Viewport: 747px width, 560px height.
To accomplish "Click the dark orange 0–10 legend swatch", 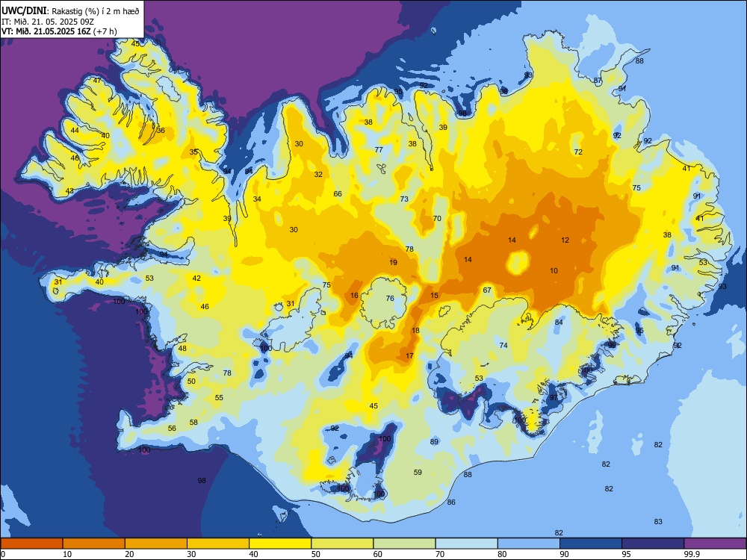I will [x=31, y=544].
